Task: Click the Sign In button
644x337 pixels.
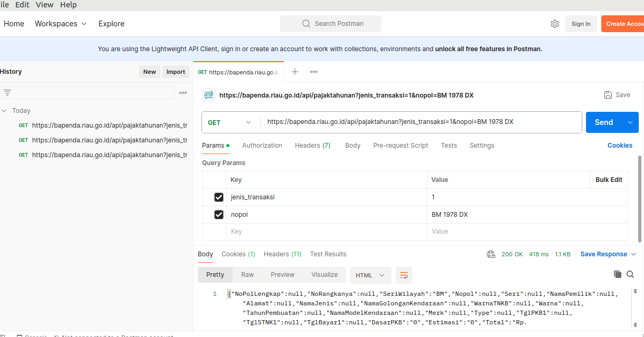Action: pyautogui.click(x=581, y=24)
